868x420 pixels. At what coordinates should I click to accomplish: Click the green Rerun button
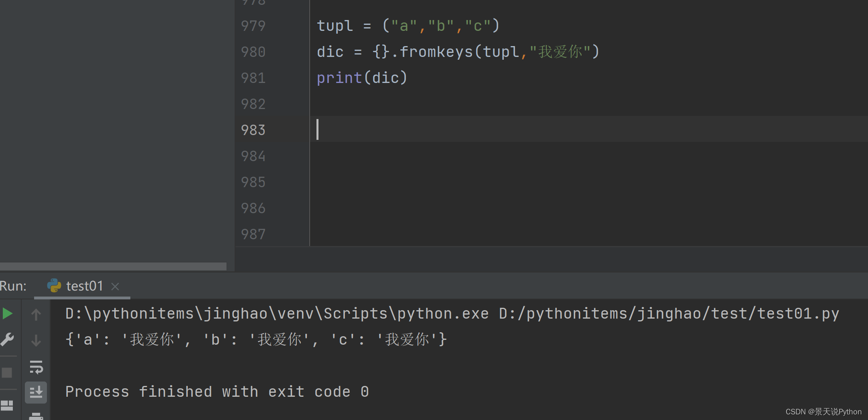(x=7, y=313)
